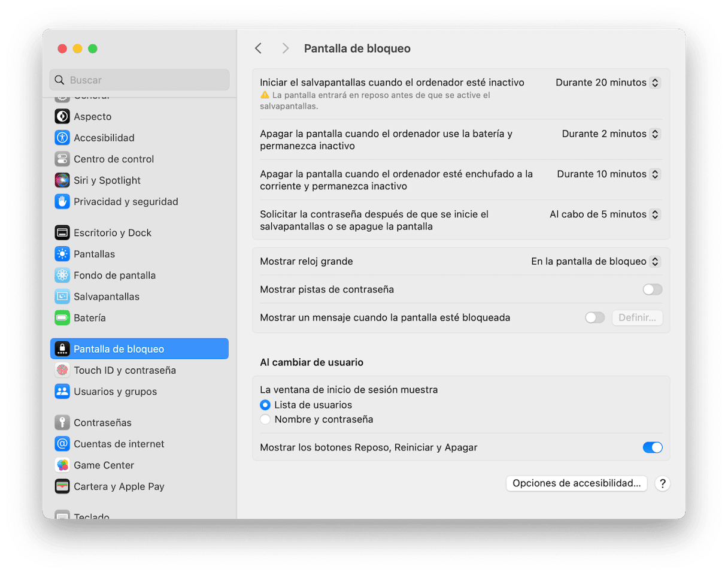This screenshot has height=575, width=728.
Task: Click the Fondo de pantalla icon
Action: [x=62, y=276]
